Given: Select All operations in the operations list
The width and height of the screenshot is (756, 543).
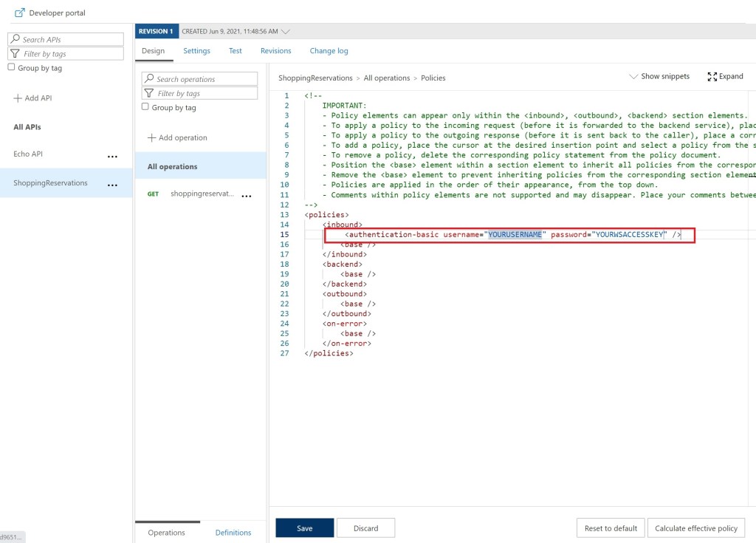Looking at the screenshot, I should 172,167.
